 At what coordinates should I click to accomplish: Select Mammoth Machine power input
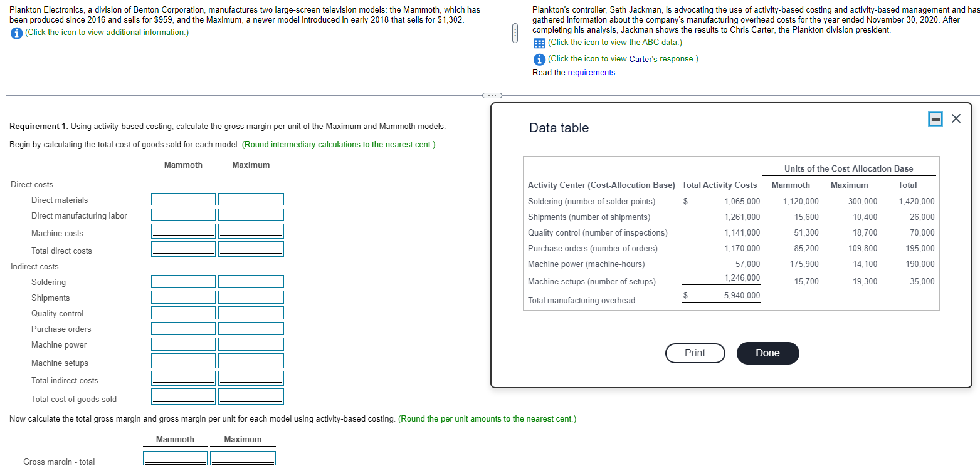coord(183,344)
